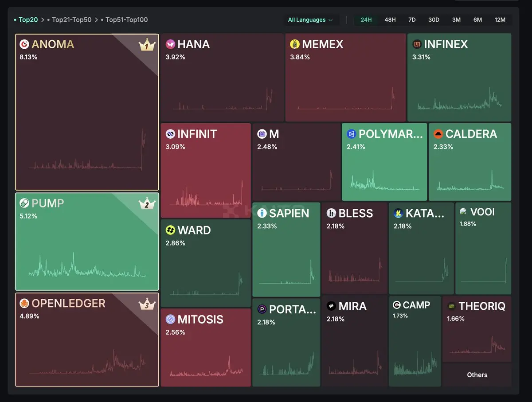
Task: Click the number 2 crown badge on PUMP
Action: tap(147, 204)
